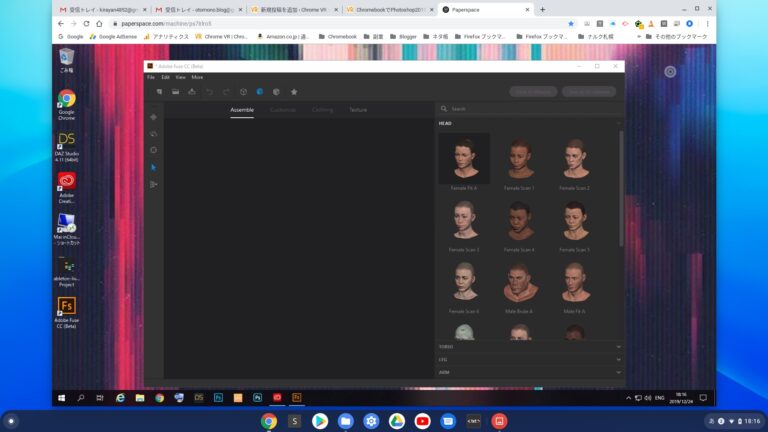This screenshot has width=768, height=432.
Task: Switch to the Assemble tab
Action: [242, 110]
